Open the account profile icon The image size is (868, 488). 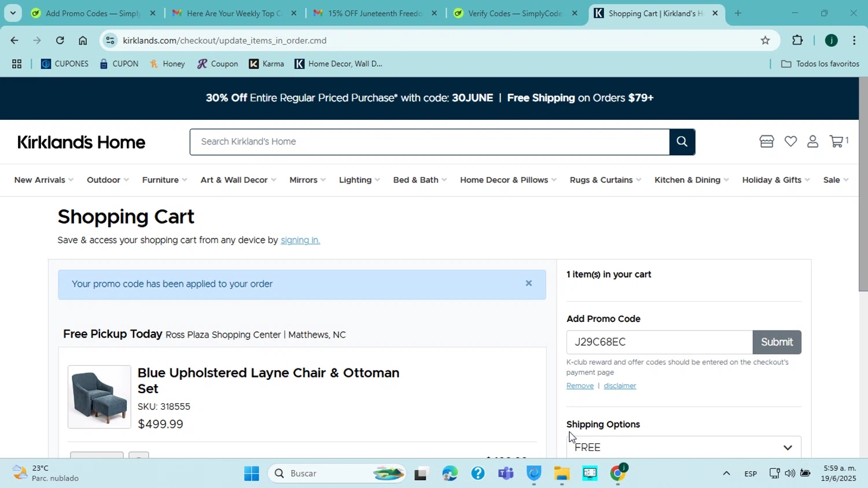(x=812, y=141)
